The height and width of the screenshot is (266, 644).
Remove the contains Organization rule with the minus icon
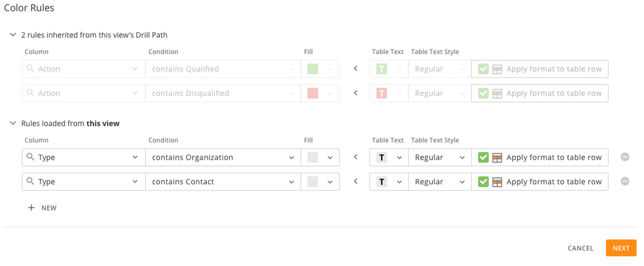[x=625, y=157]
